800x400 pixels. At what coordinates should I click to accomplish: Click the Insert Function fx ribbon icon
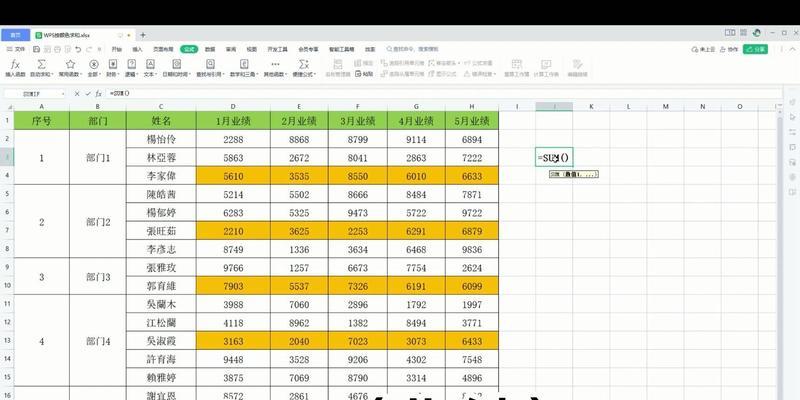coord(15,65)
